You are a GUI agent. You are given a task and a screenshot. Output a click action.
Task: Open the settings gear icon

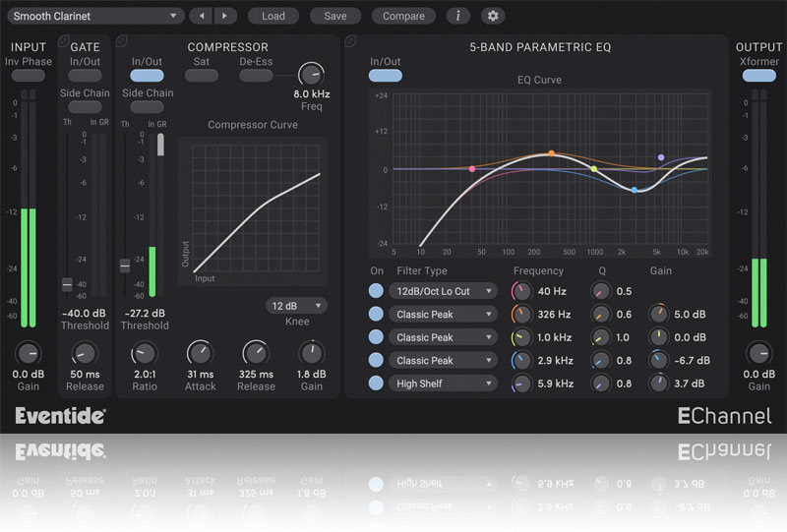click(493, 16)
